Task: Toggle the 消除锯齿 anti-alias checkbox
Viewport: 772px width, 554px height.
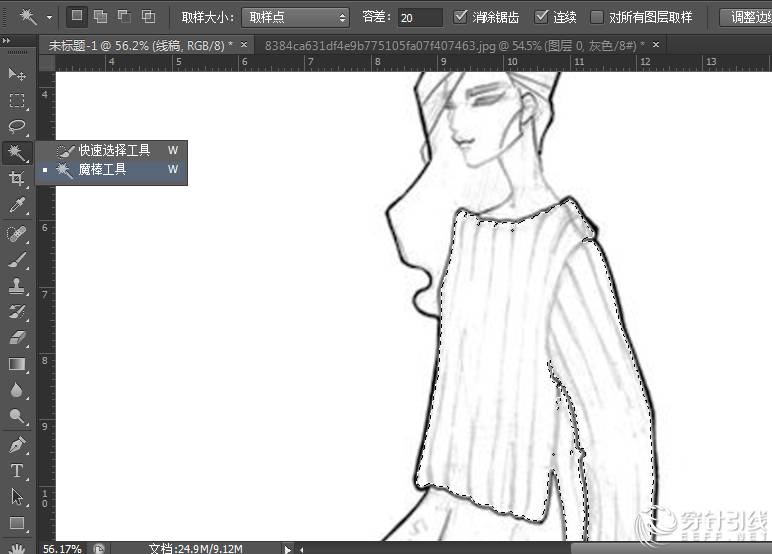Action: (460, 17)
